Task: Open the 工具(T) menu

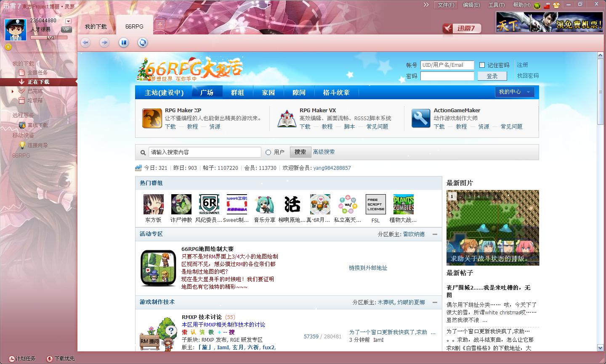Action: [497, 5]
